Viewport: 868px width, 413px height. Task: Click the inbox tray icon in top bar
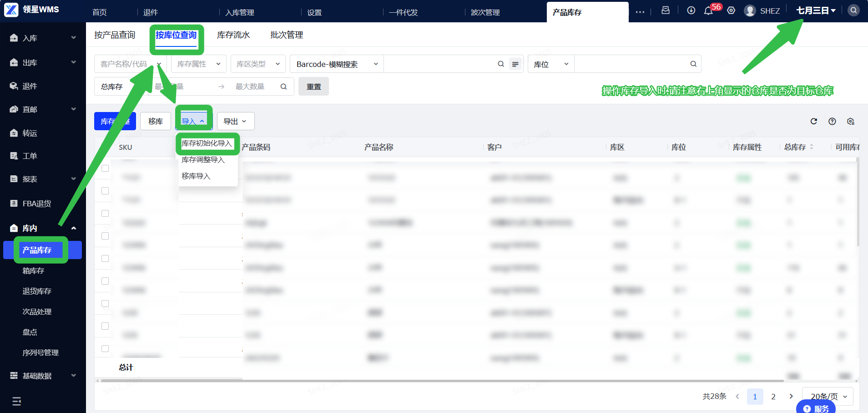666,10
